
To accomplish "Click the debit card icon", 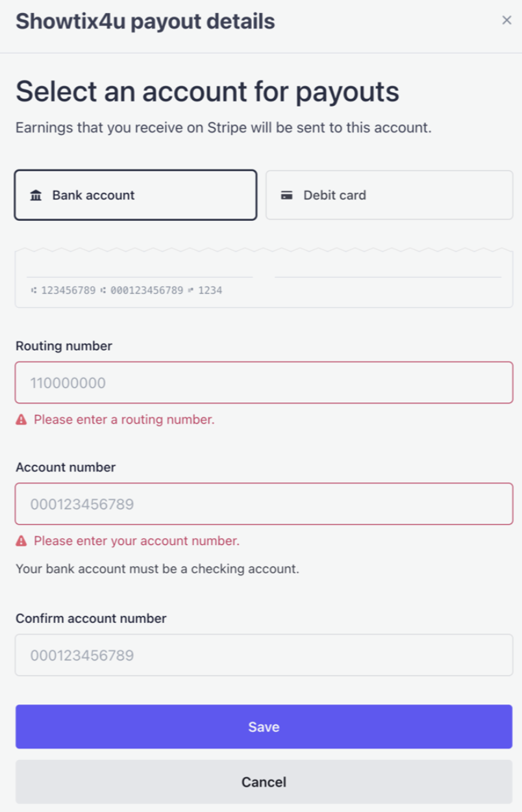I will 286,196.
